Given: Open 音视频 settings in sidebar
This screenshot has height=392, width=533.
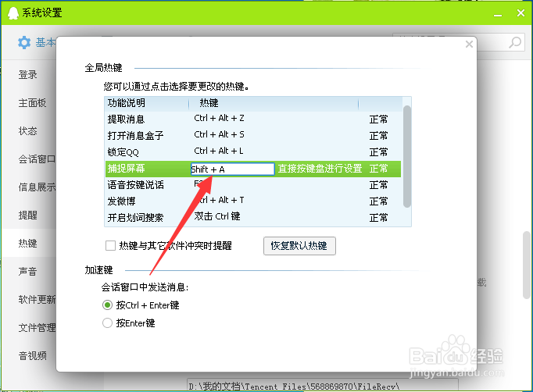Looking at the screenshot, I should tap(32, 355).
